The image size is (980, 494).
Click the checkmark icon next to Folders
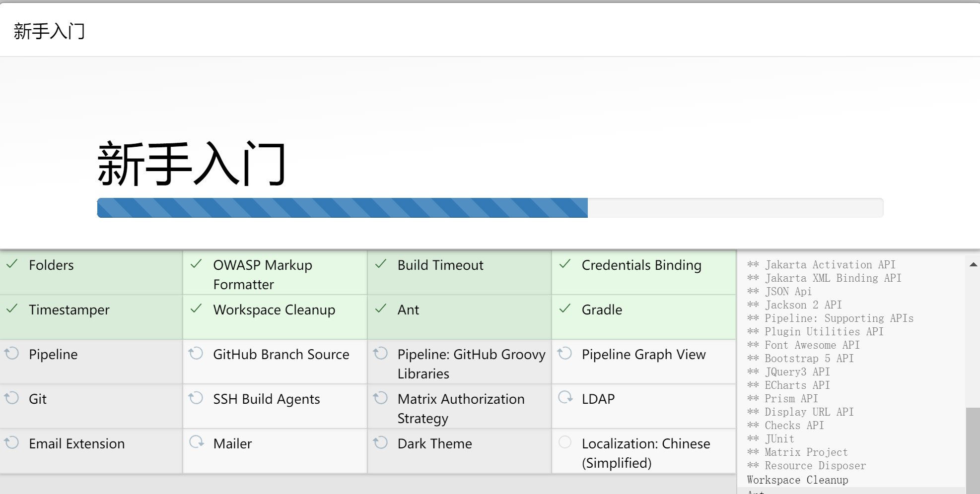pyautogui.click(x=12, y=264)
